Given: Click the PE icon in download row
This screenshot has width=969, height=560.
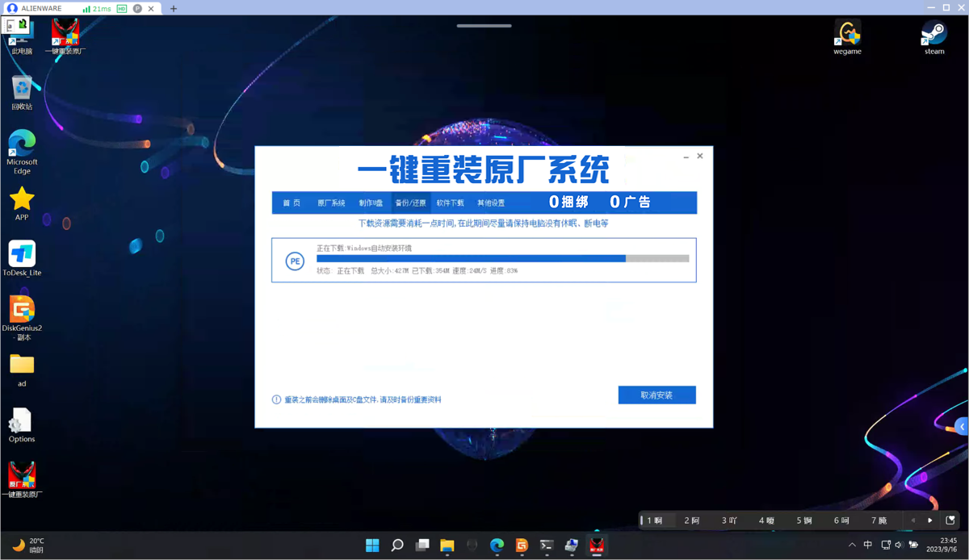Looking at the screenshot, I should (x=295, y=261).
